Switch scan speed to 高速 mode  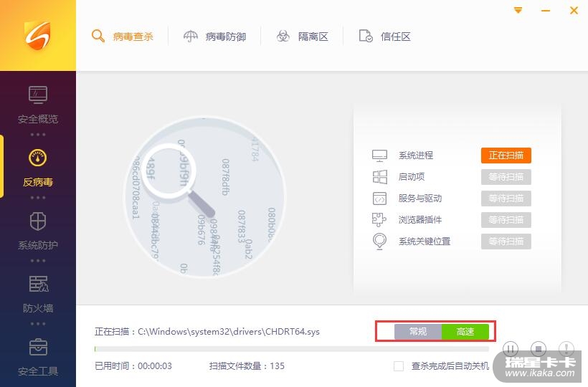[x=465, y=332]
